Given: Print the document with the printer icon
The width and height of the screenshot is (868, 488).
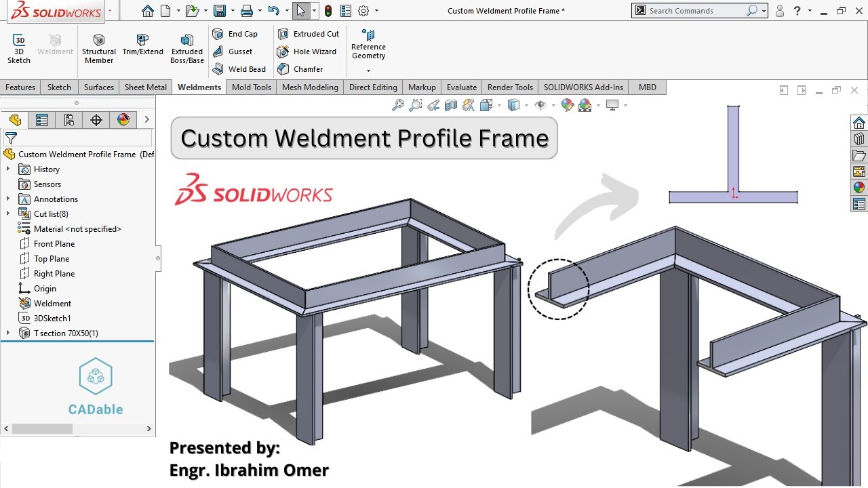Looking at the screenshot, I should [247, 11].
